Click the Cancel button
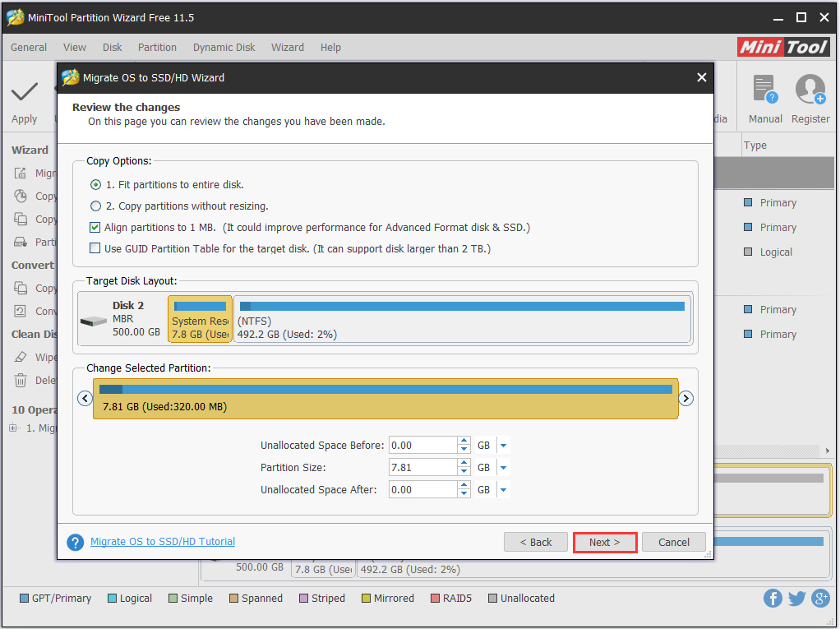Image resolution: width=840 pixels, height=629 pixels. (x=674, y=542)
